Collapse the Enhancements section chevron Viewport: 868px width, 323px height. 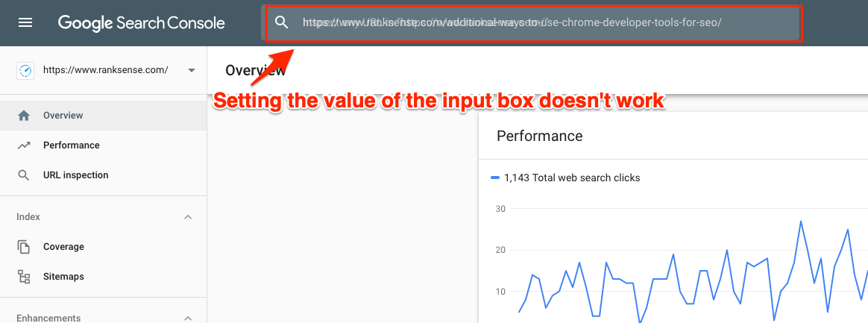pos(188,319)
